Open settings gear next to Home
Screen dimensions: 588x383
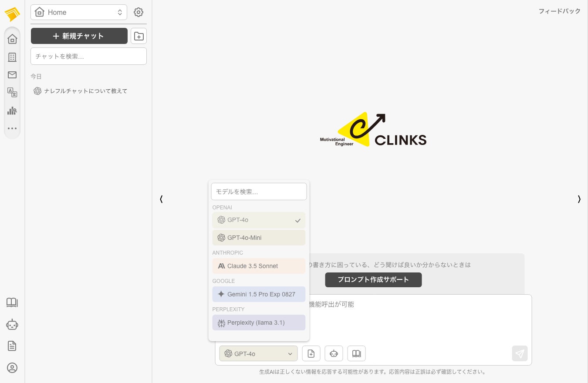[139, 12]
